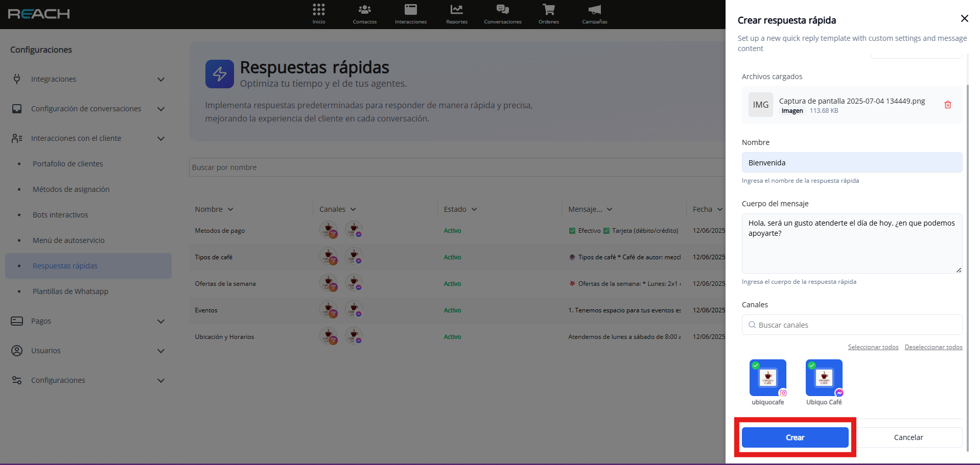980x465 pixels.
Task: Open Conversaciones chat icon
Action: pyautogui.click(x=503, y=10)
